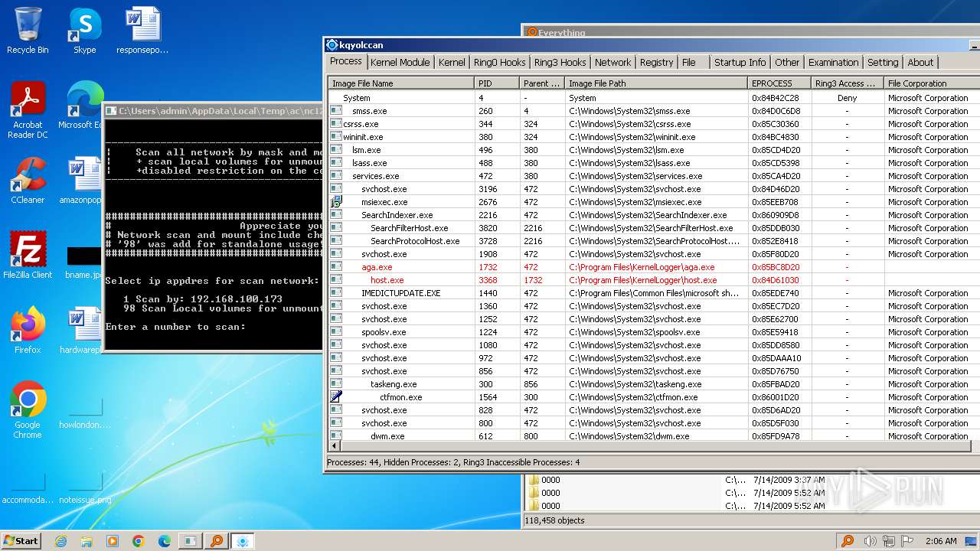Open Edge from the taskbar
This screenshot has height=551, width=980.
[x=165, y=541]
